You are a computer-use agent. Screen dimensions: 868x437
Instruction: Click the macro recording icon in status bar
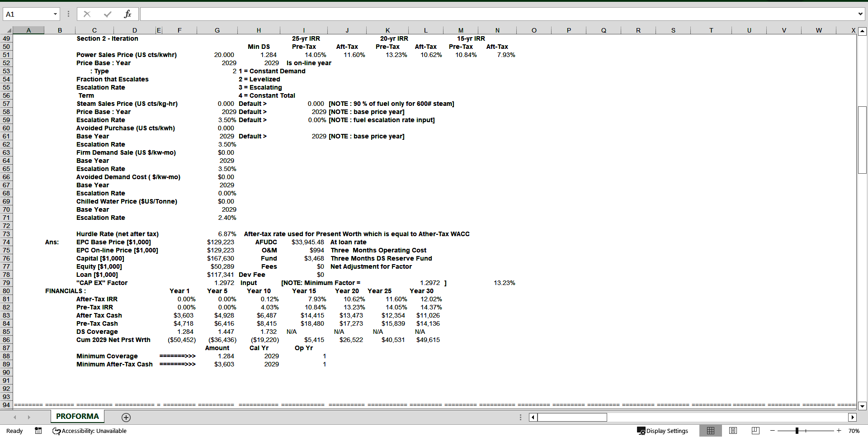click(x=38, y=431)
